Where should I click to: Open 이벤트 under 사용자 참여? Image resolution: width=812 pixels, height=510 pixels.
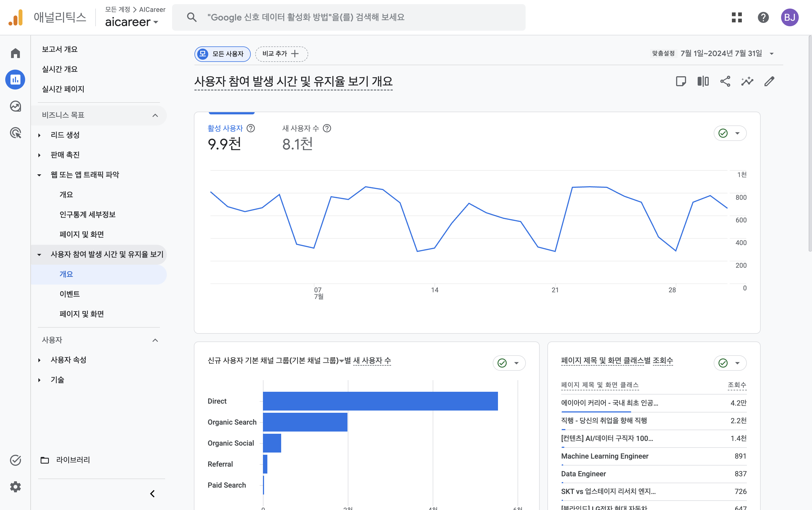click(x=70, y=294)
